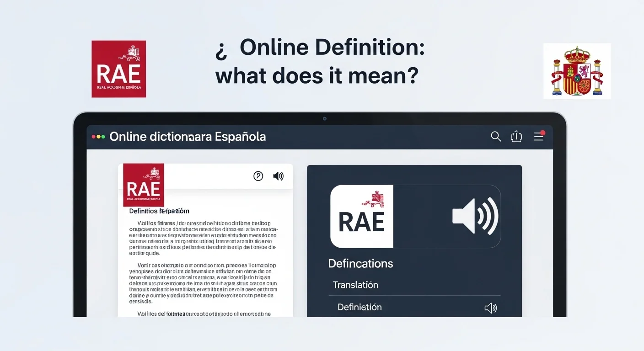Image resolution: width=644 pixels, height=351 pixels.
Task: Switch to the Translation tab
Action: pyautogui.click(x=355, y=285)
